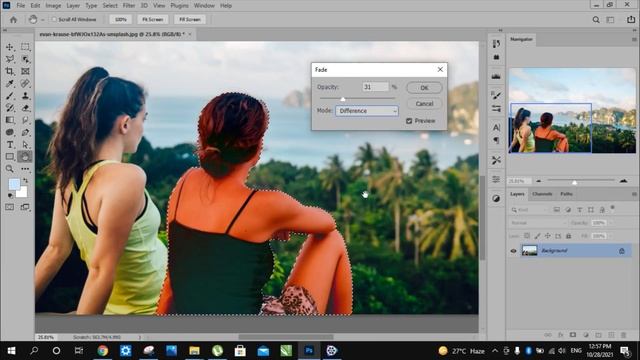Click the Fill Screen button
This screenshot has width=640, height=360.
point(190,20)
